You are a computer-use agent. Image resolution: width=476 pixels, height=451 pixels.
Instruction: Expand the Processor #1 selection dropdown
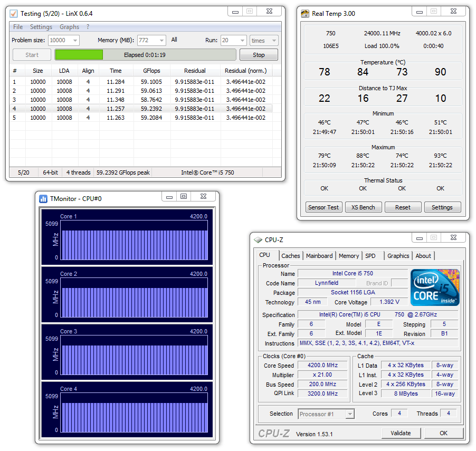tap(349, 414)
